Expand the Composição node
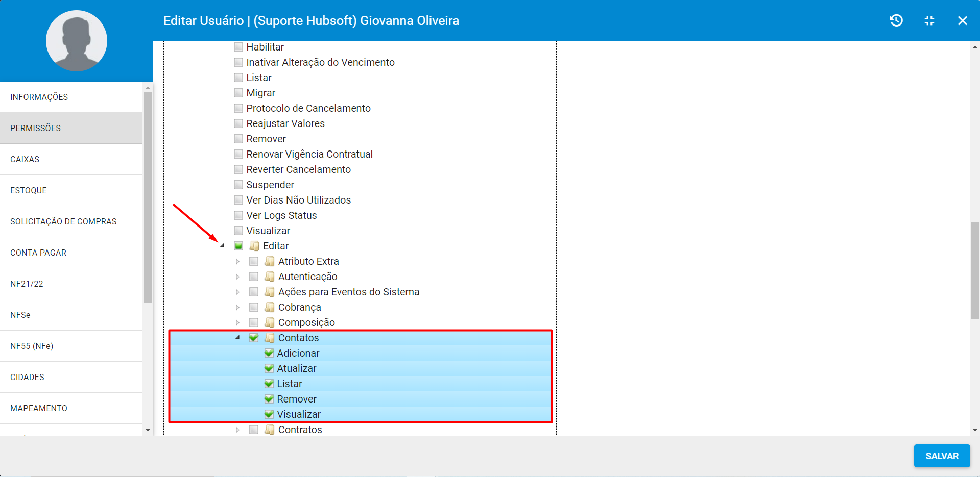This screenshot has width=980, height=477. (x=237, y=322)
